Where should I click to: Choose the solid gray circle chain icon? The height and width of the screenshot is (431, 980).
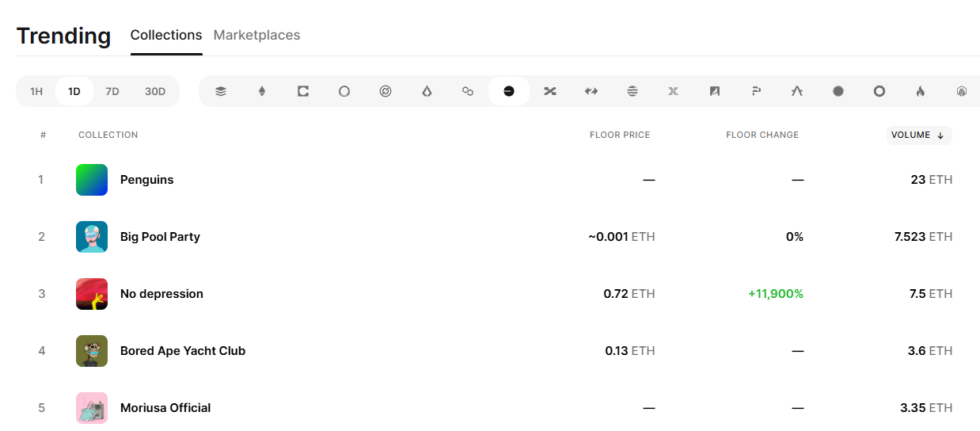pyautogui.click(x=838, y=91)
